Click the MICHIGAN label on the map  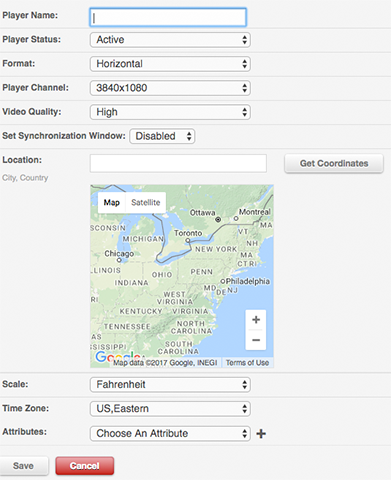[x=143, y=239]
